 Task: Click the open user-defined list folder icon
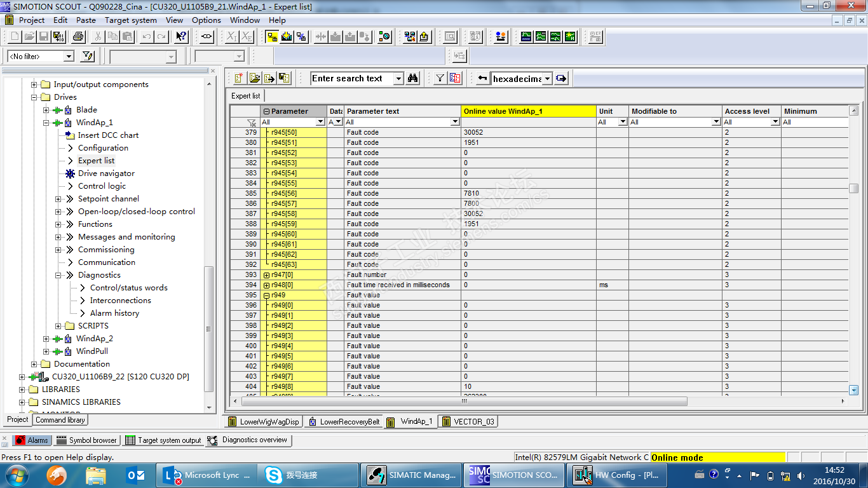click(x=255, y=78)
